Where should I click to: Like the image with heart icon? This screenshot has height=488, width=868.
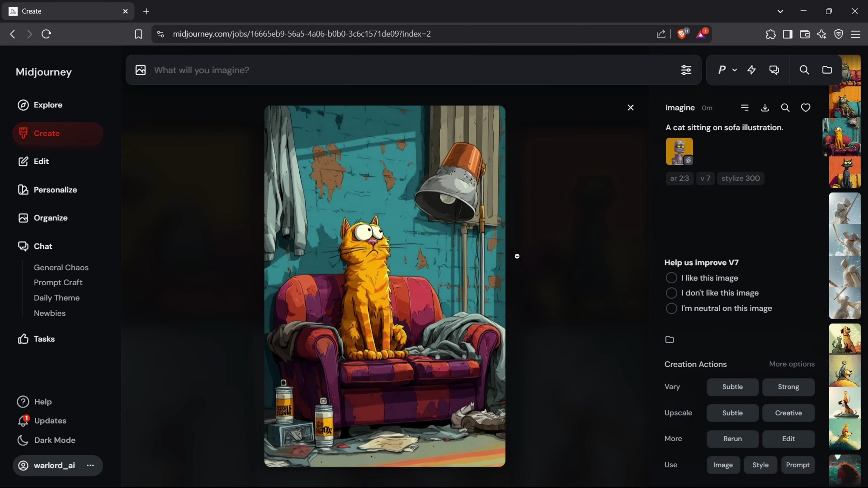(x=806, y=108)
